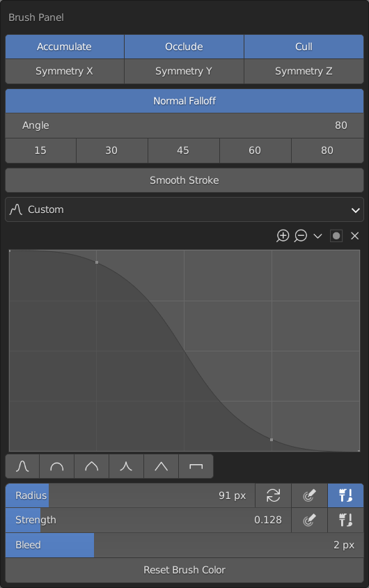Delete selected curve point with X icon
The width and height of the screenshot is (369, 588).
click(355, 236)
